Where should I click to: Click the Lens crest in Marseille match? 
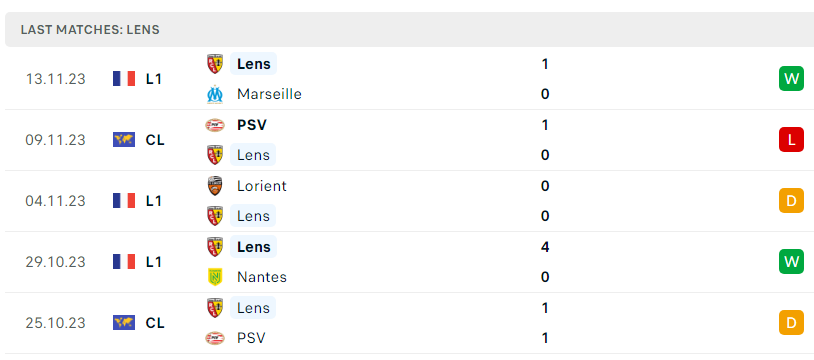coord(215,64)
